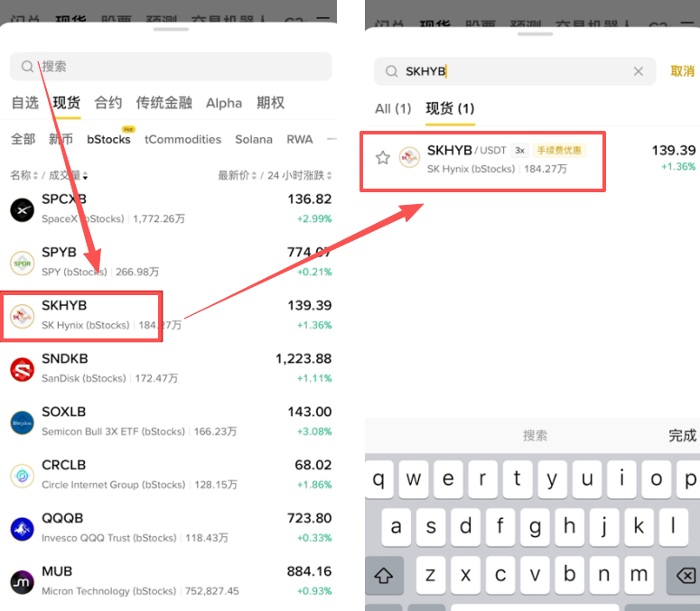Open the 自选 favorites tab
This screenshot has height=611, width=700.
click(x=25, y=103)
